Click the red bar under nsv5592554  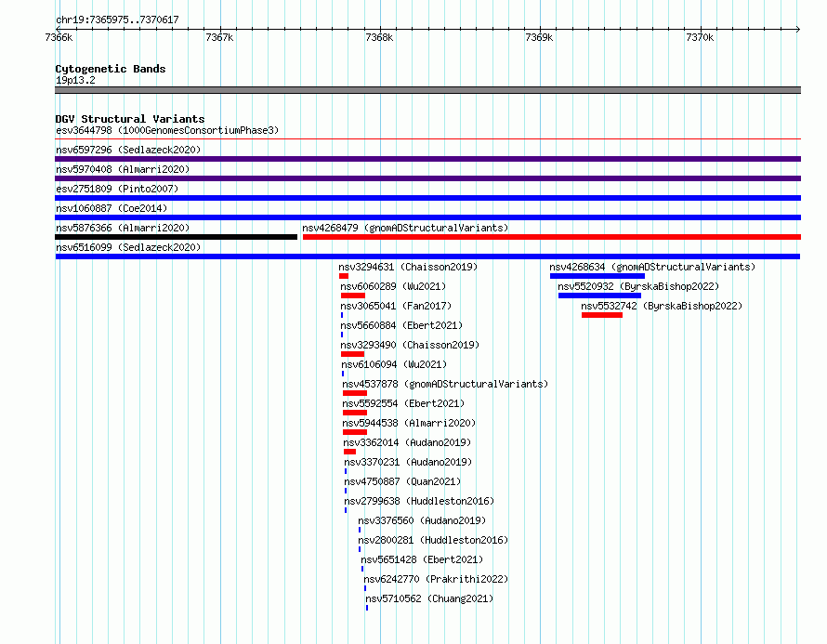[x=354, y=413]
